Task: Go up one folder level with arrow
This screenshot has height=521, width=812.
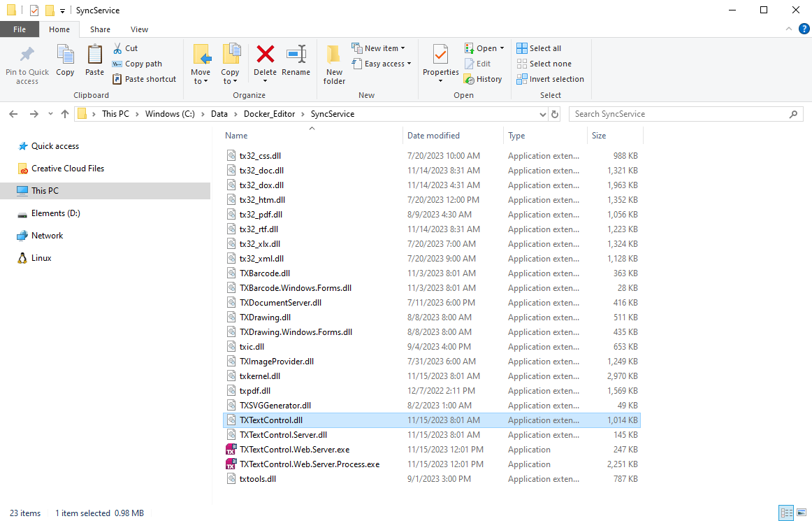Action: (x=65, y=114)
